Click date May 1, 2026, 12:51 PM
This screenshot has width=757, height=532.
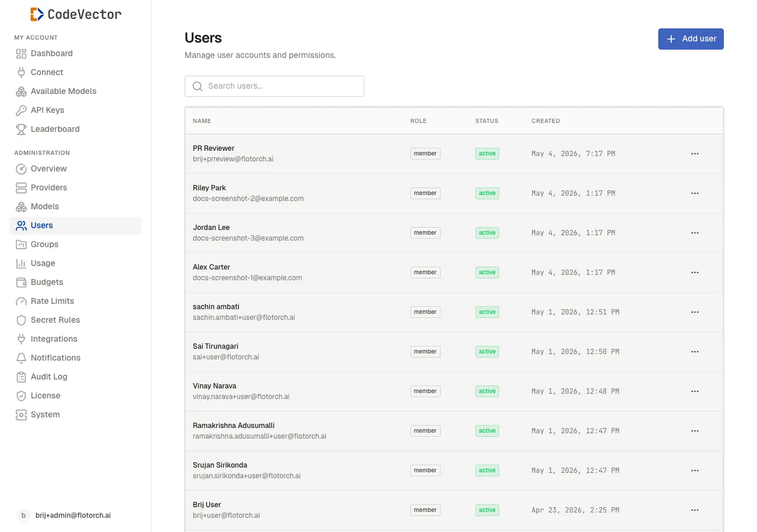[x=575, y=312]
